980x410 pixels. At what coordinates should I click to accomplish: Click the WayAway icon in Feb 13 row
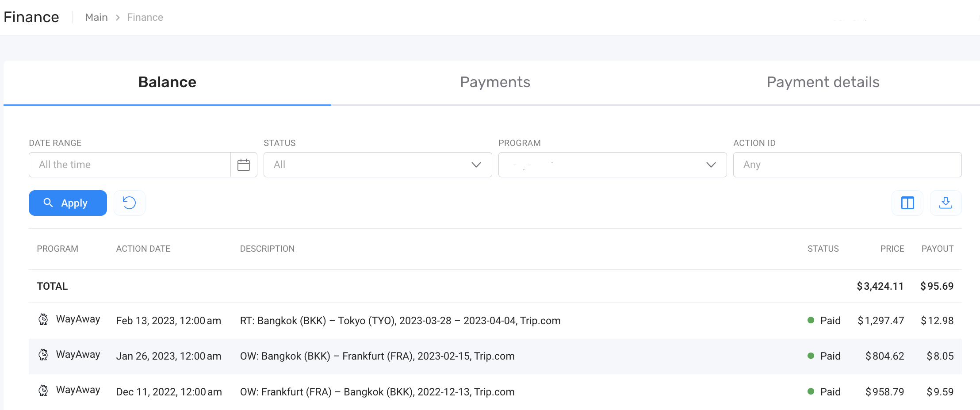pyautogui.click(x=43, y=319)
